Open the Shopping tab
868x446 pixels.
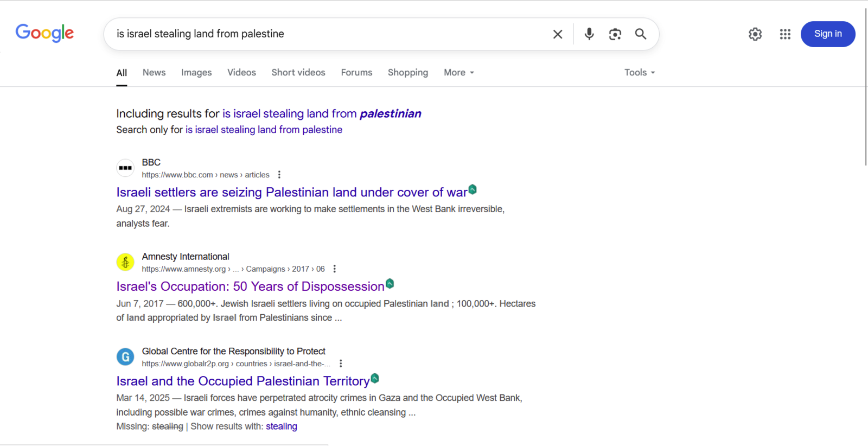point(408,73)
